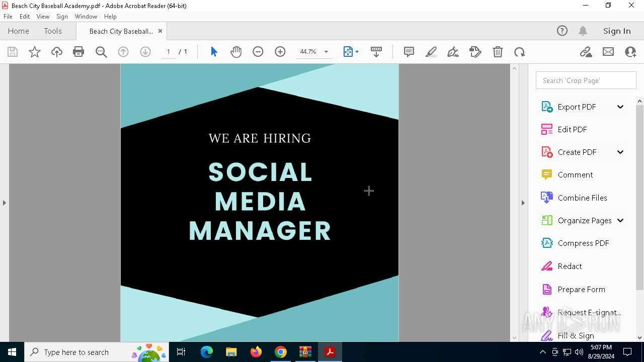Viewport: 644px width, 362px height.
Task: Click the upload to cloud icon
Action: point(57,52)
